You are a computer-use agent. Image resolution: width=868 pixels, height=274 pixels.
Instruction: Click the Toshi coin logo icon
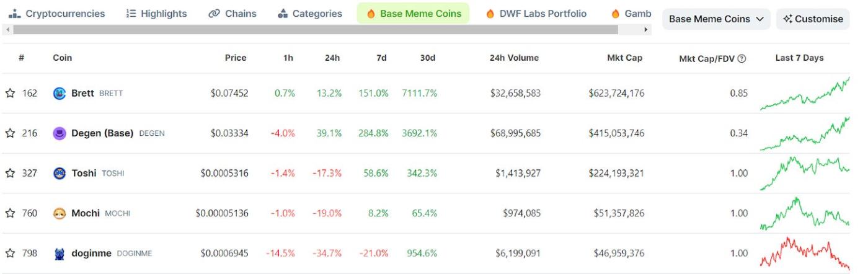point(60,173)
